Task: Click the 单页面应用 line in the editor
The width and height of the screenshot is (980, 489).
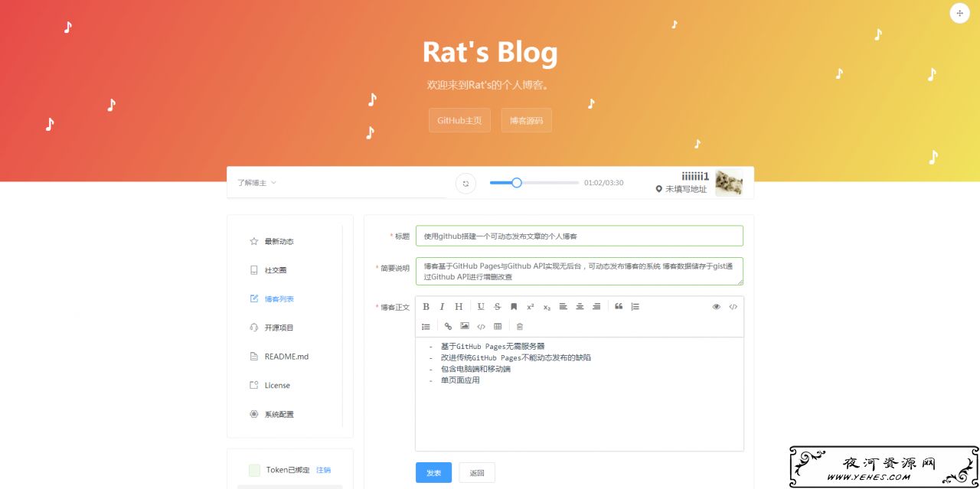Action: tap(459, 380)
